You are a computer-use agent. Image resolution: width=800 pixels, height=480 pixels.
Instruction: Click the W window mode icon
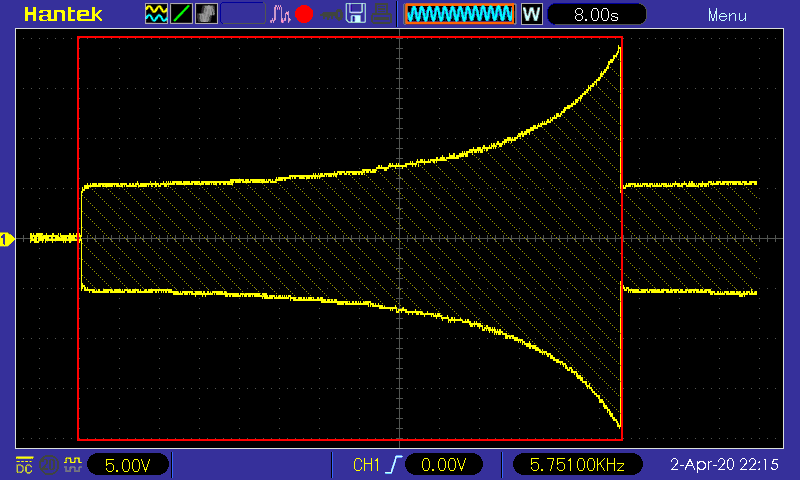tap(531, 14)
